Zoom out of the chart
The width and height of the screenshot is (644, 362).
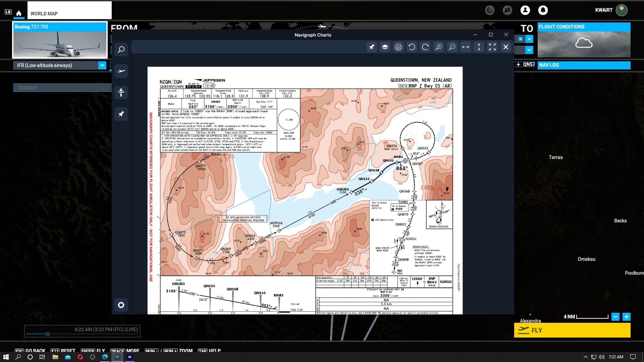[x=452, y=47]
